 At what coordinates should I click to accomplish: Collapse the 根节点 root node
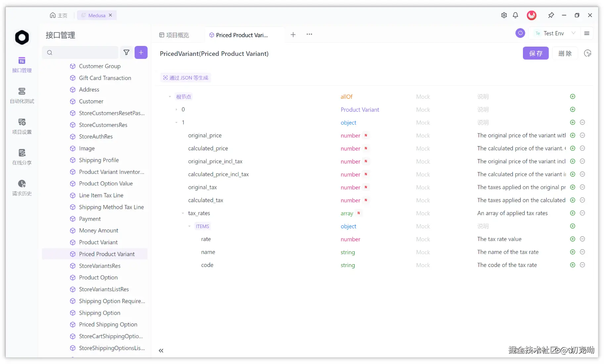point(170,97)
